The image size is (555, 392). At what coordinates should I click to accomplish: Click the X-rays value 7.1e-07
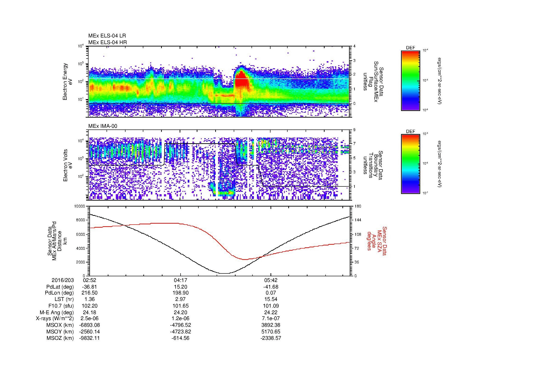tap(271, 318)
